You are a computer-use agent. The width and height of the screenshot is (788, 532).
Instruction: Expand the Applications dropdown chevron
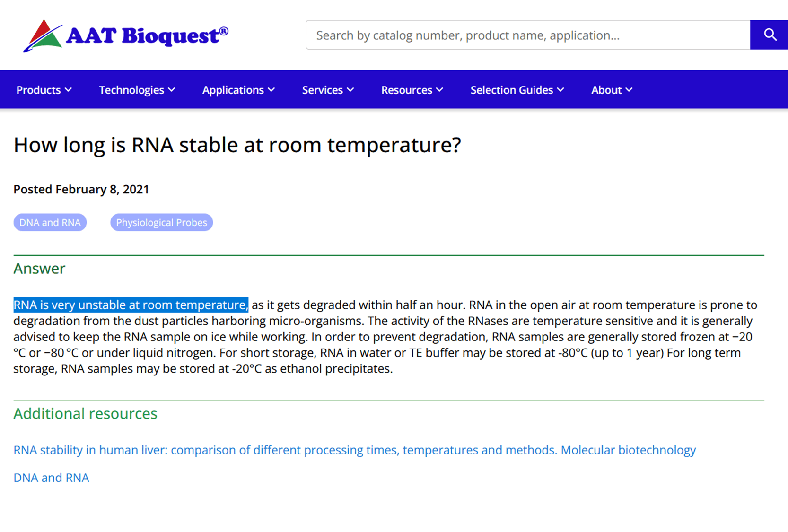pos(271,90)
